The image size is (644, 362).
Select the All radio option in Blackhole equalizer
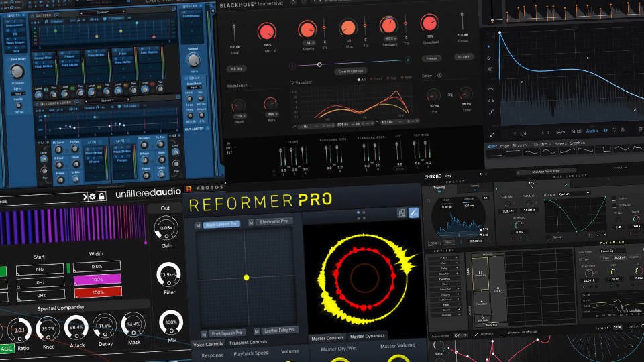pyautogui.click(x=361, y=80)
